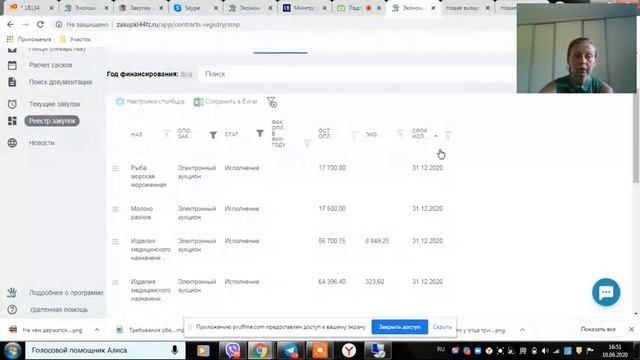The height and width of the screenshot is (360, 640).
Task: Filter the economy column
Action: (x=401, y=133)
